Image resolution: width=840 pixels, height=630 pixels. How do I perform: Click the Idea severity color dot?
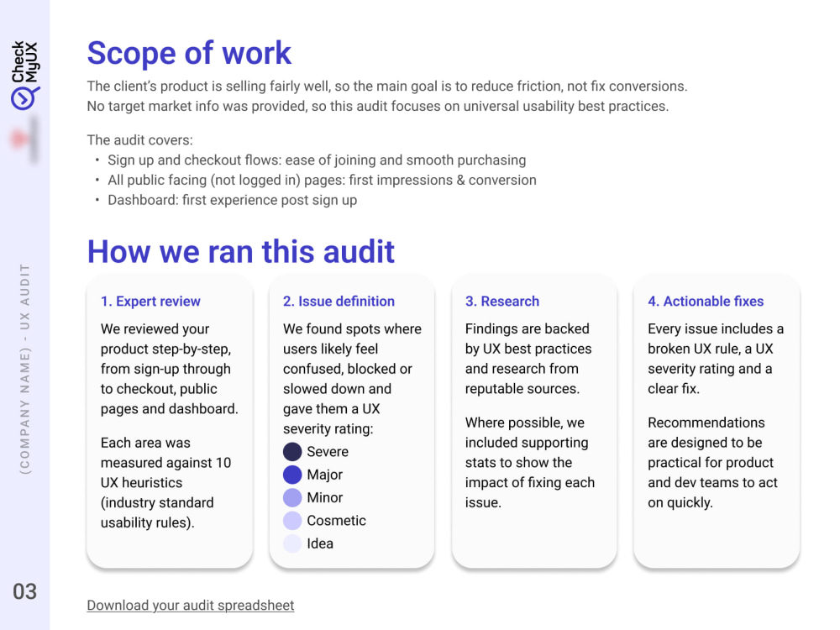tap(292, 543)
